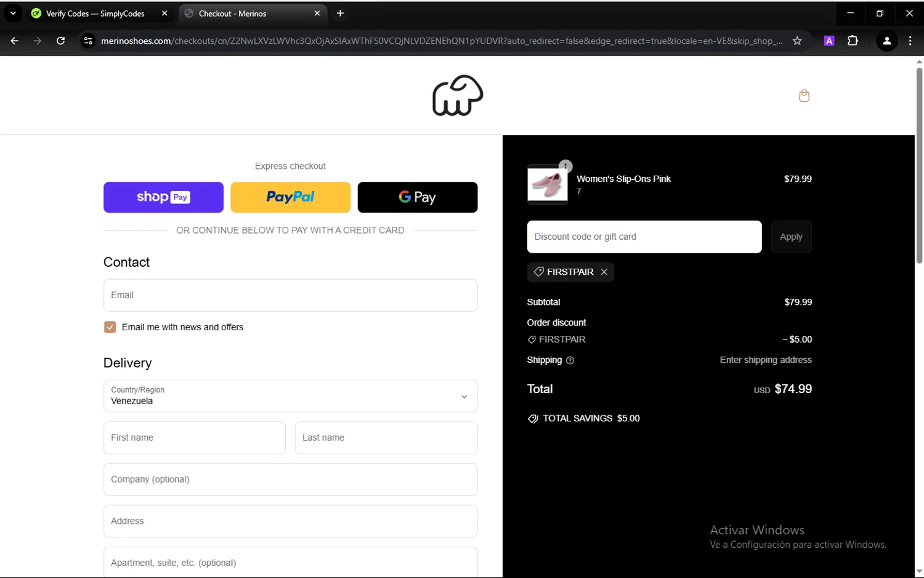Pay with Google Pay express checkout
The height and width of the screenshot is (578, 924).
(418, 197)
